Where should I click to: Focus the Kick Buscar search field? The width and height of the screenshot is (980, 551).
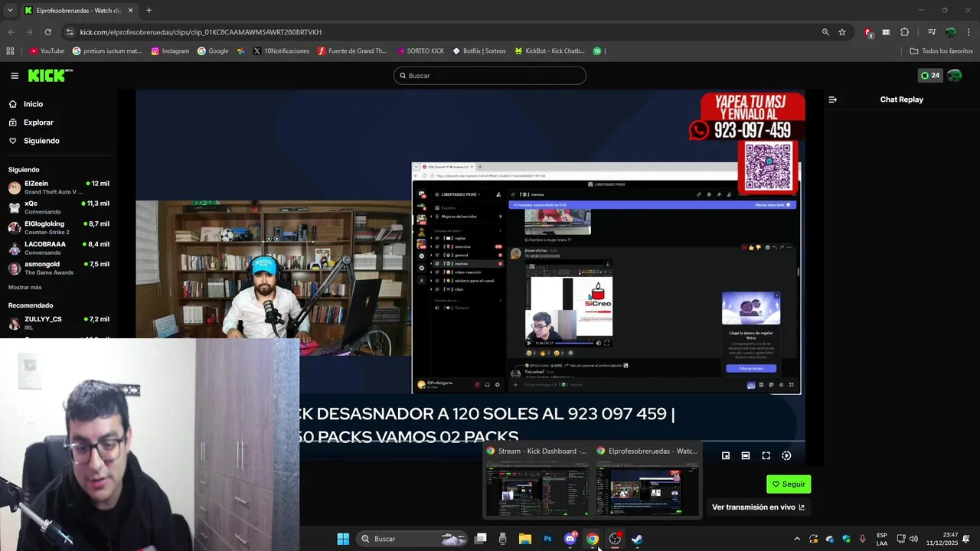pyautogui.click(x=490, y=76)
